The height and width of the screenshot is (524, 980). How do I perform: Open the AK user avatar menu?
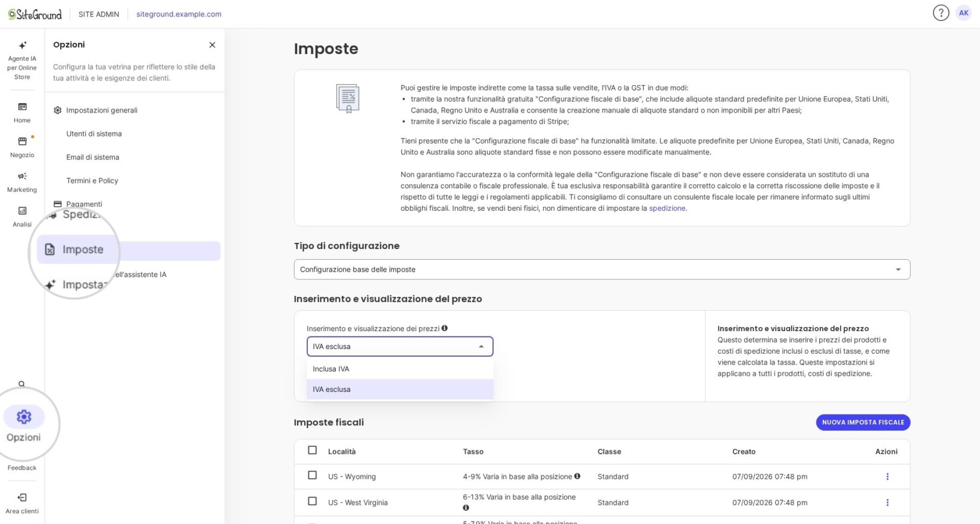(963, 13)
